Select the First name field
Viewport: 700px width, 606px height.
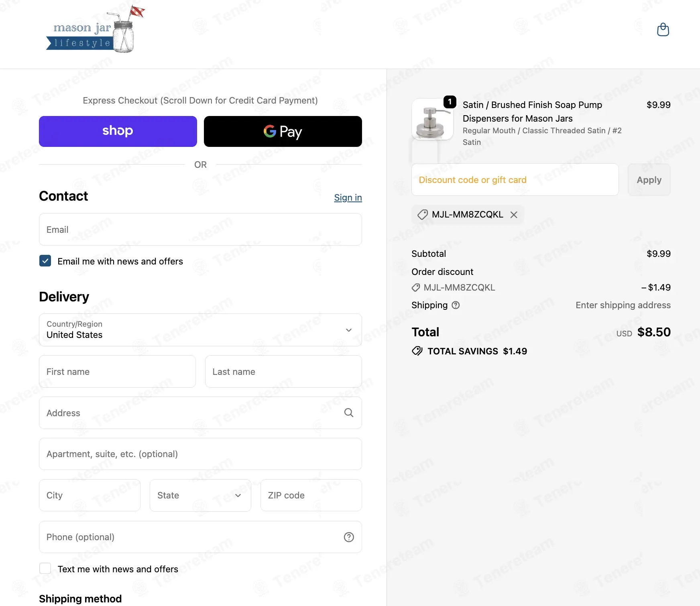[x=117, y=372]
